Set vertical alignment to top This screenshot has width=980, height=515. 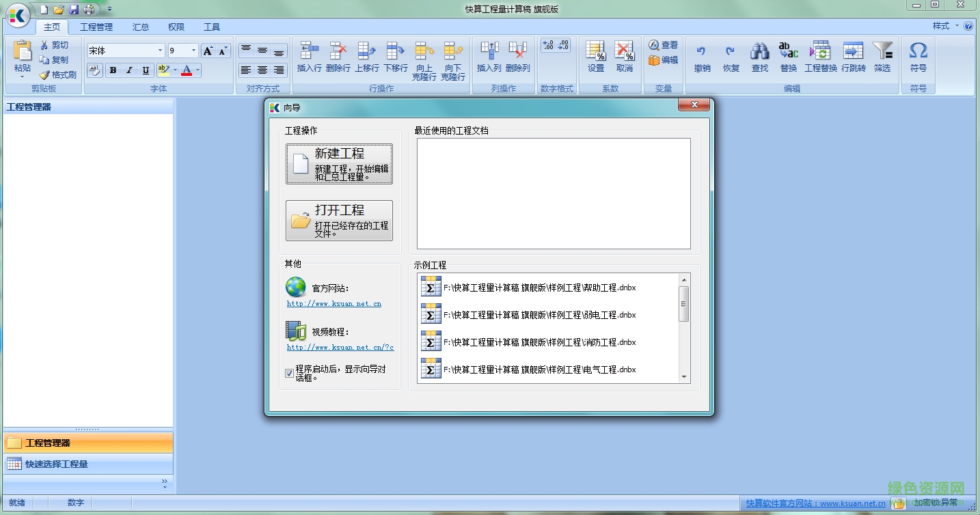pyautogui.click(x=246, y=51)
